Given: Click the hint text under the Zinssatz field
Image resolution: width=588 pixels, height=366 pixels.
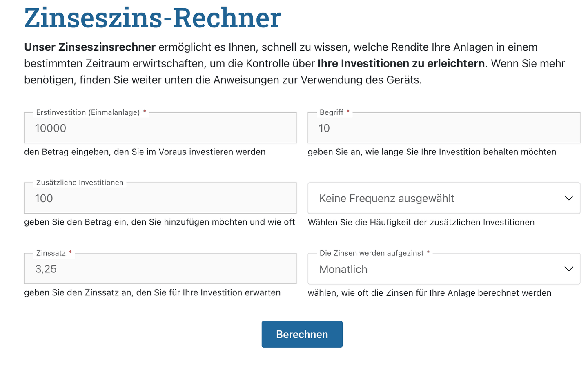Looking at the screenshot, I should (152, 293).
